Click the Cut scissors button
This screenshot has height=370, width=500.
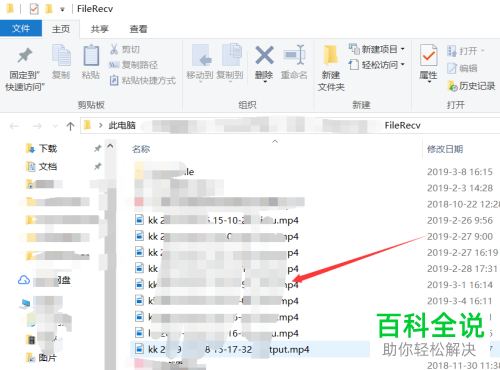(x=125, y=49)
